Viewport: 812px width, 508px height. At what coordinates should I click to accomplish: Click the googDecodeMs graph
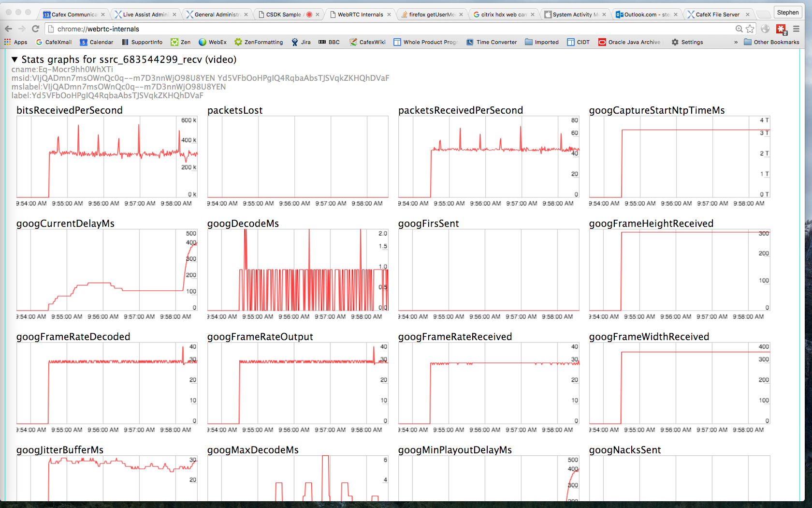pos(298,270)
